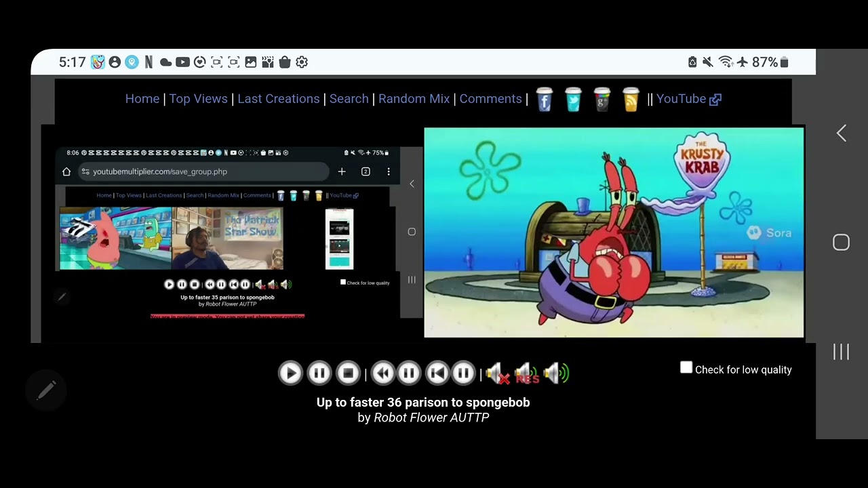
Task: Click small mute speaker inside left video
Action: tap(260, 285)
